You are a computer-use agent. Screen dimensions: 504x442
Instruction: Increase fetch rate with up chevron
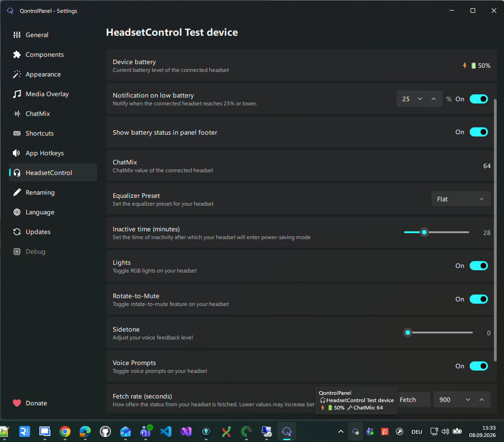482,399
